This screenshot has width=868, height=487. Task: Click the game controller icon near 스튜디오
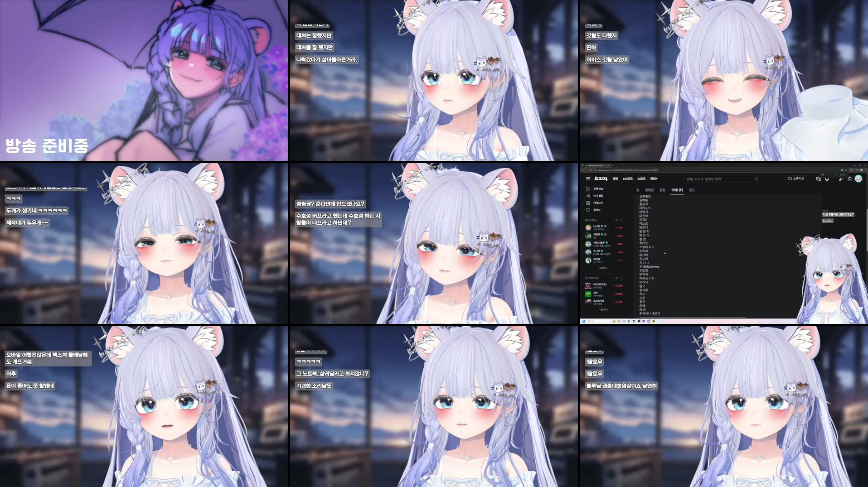[x=819, y=178]
